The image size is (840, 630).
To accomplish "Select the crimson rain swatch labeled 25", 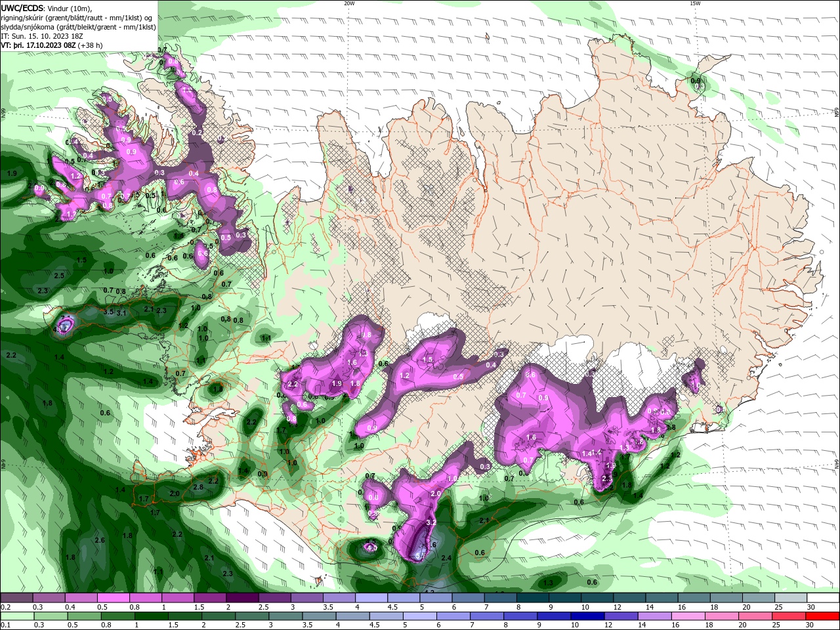I will click(x=788, y=616).
